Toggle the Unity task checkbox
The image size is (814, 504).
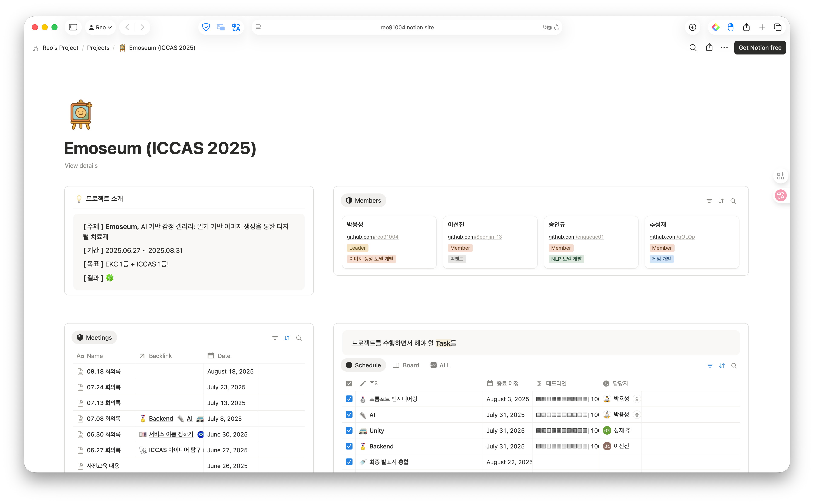click(x=349, y=430)
